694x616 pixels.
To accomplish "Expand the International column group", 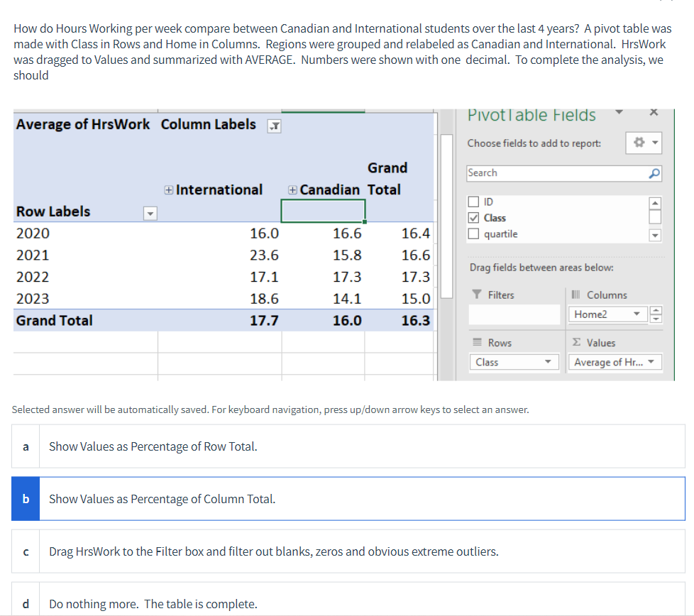I will (169, 190).
